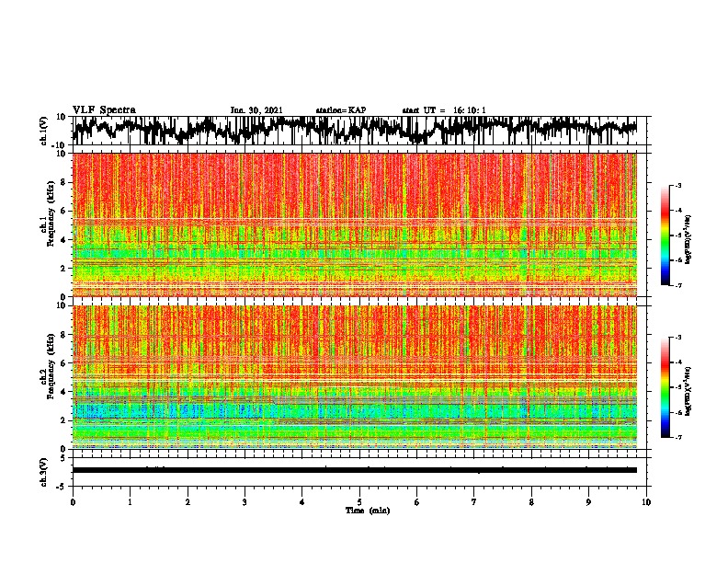Click tick label "1" on the Time axis
Image resolution: width=728 pixels, height=563 pixels.
pyautogui.click(x=130, y=502)
